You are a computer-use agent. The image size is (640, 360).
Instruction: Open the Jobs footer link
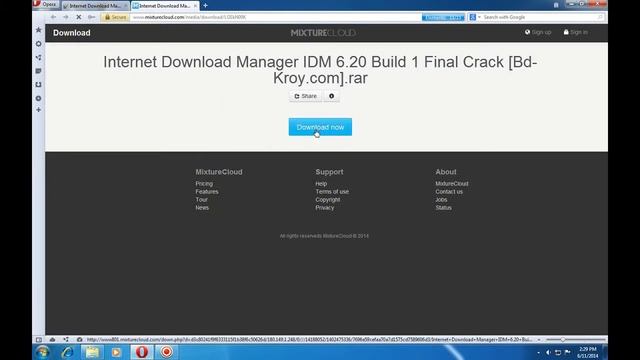[x=441, y=200]
